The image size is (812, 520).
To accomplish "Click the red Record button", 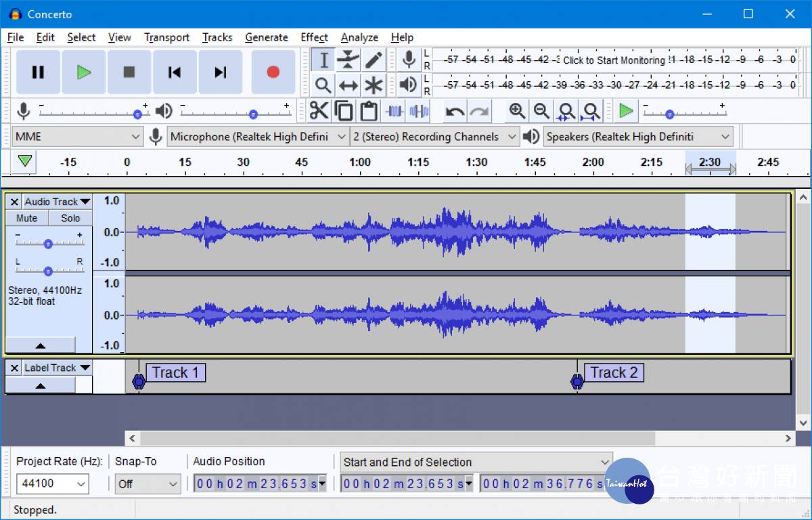I will (x=273, y=72).
